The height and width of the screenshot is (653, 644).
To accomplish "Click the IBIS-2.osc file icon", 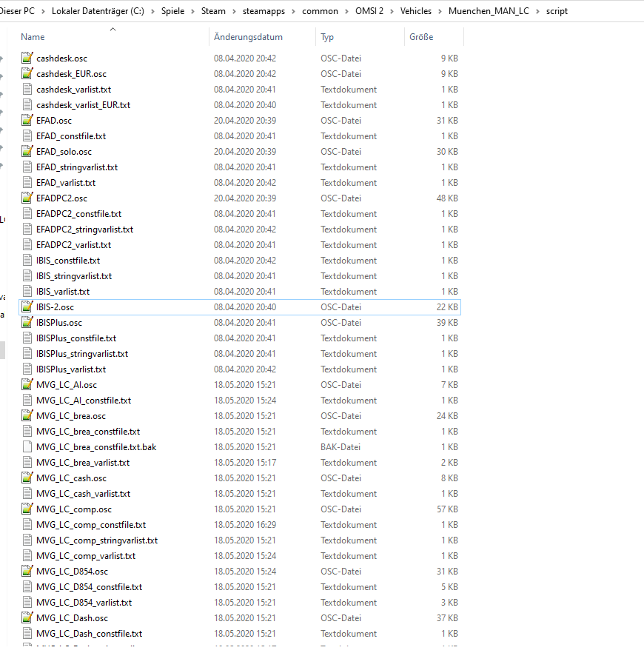I will 27,307.
